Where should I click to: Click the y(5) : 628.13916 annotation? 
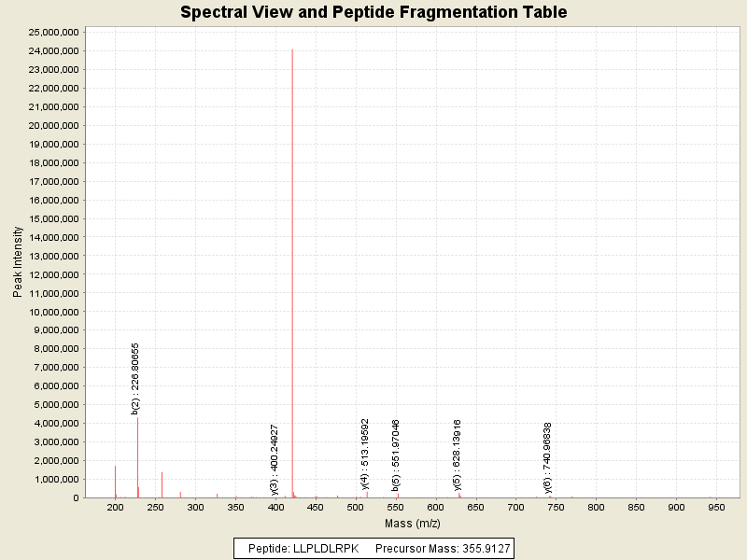click(458, 455)
